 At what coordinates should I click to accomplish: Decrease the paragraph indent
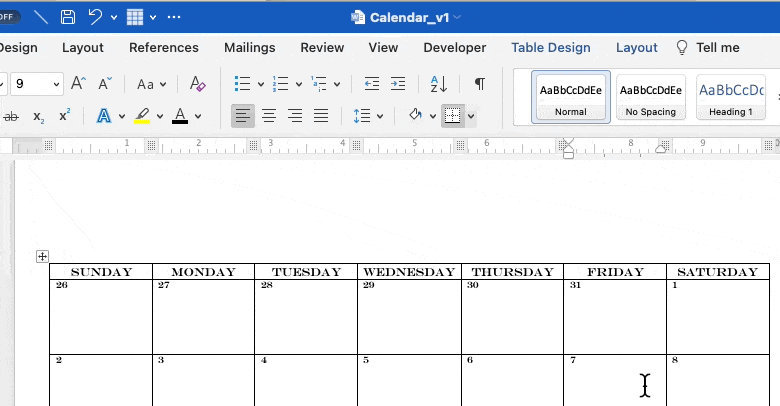[372, 84]
